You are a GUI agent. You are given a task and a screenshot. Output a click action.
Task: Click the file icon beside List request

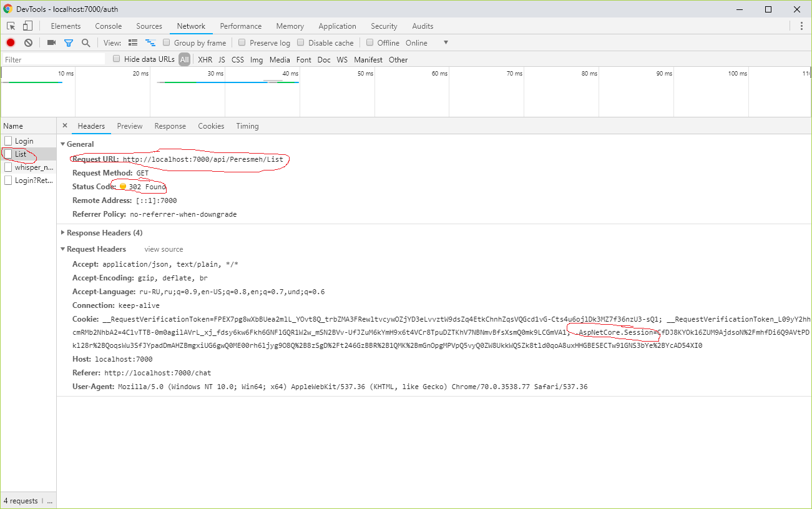coord(8,154)
